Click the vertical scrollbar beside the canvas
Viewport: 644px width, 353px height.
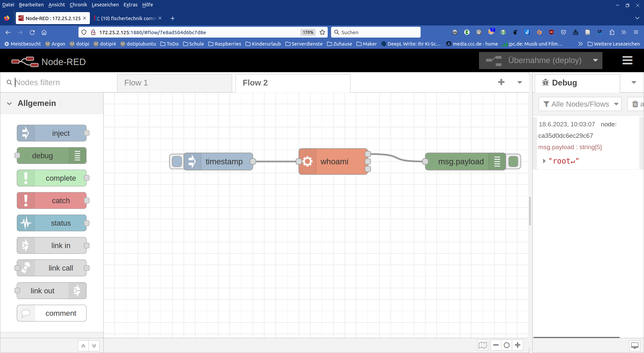point(530,211)
